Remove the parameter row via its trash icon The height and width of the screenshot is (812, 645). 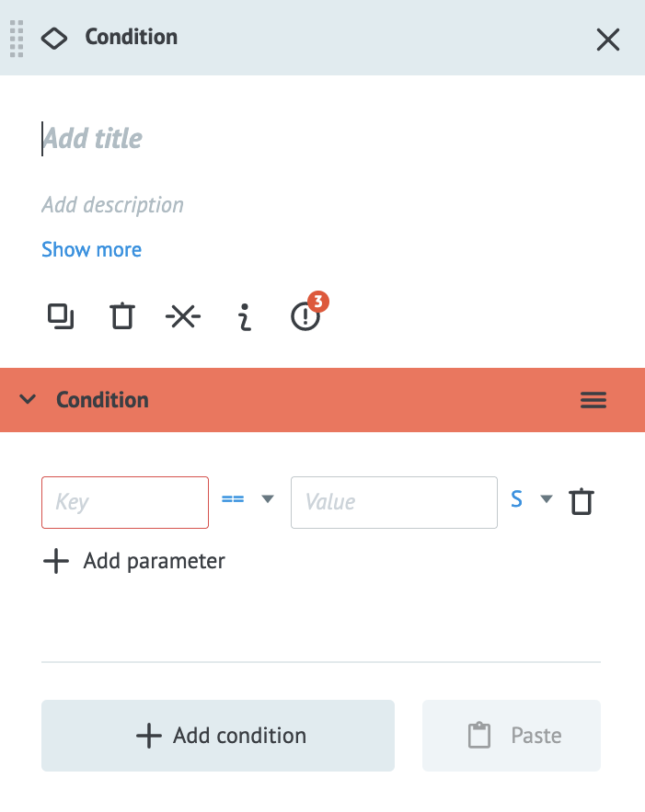click(x=581, y=501)
